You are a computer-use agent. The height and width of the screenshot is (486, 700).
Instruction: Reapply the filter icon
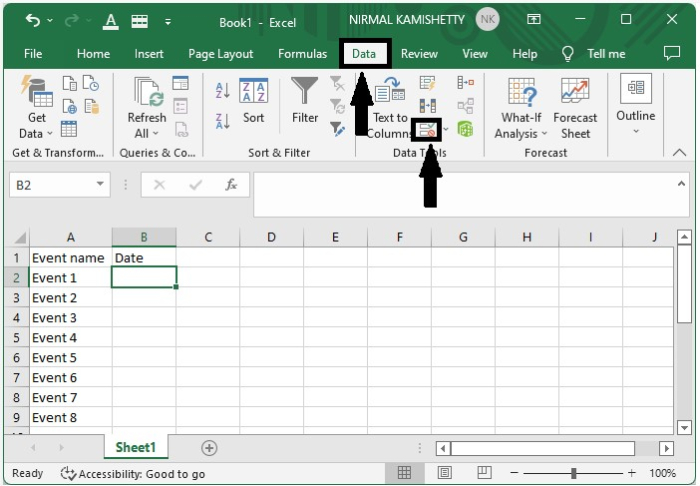point(337,107)
